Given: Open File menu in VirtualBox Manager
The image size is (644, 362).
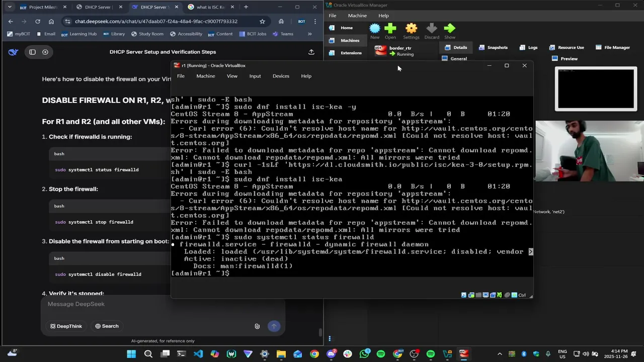Looking at the screenshot, I should (333, 16).
